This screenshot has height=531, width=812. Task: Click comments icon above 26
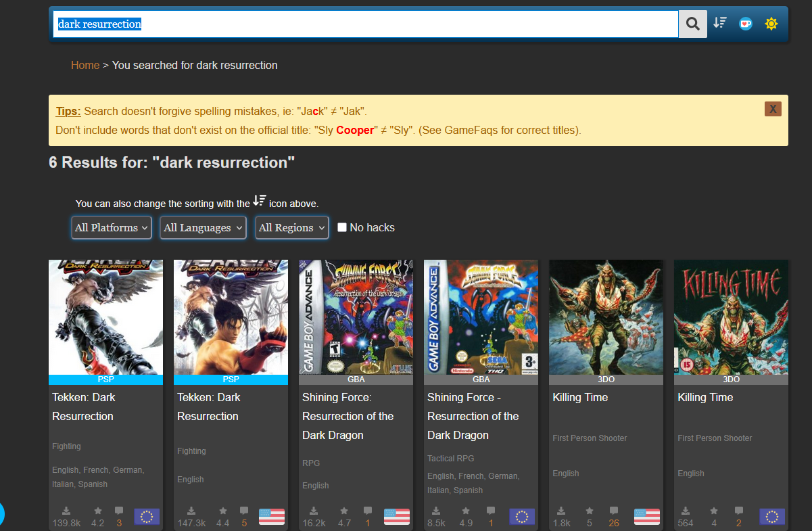[x=614, y=511]
